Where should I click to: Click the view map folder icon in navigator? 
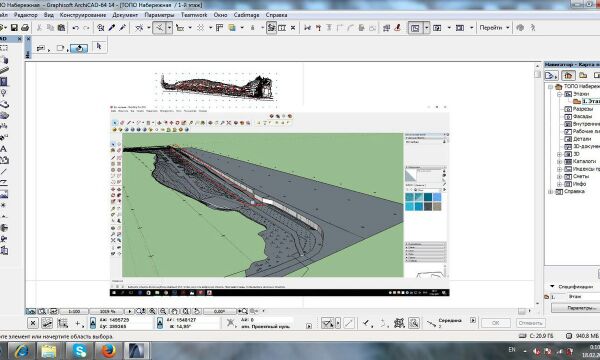tap(583, 75)
